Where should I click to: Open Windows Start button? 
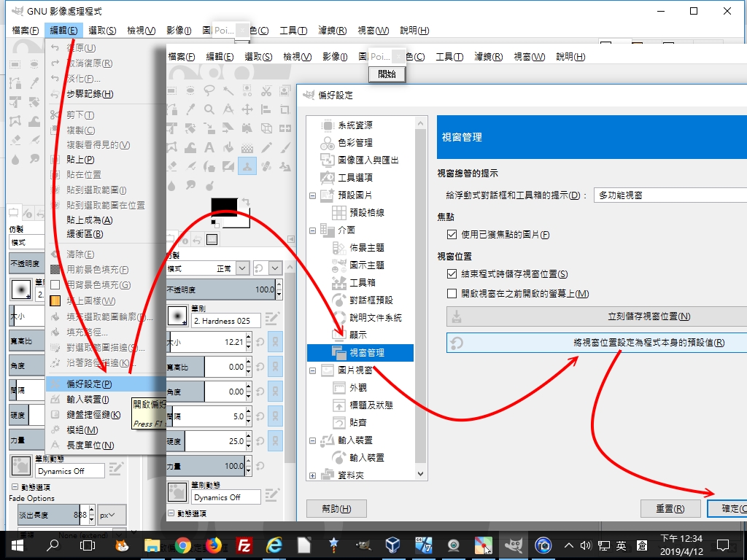18,545
